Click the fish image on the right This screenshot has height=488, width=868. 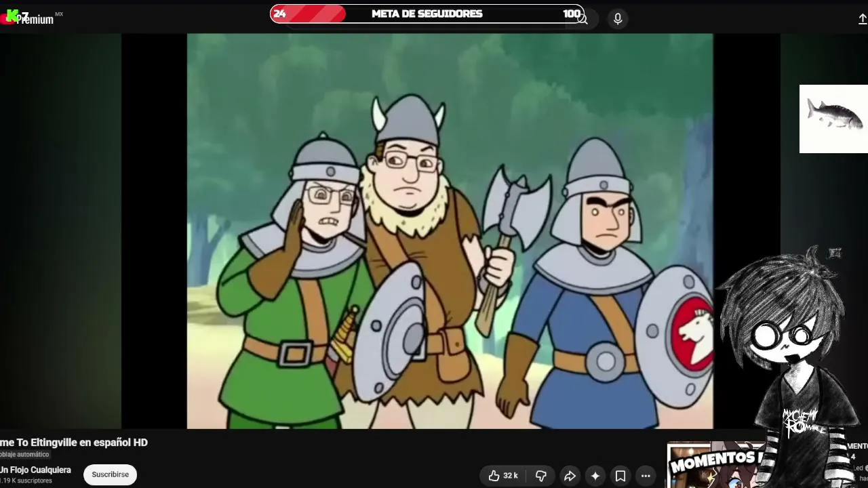click(833, 119)
